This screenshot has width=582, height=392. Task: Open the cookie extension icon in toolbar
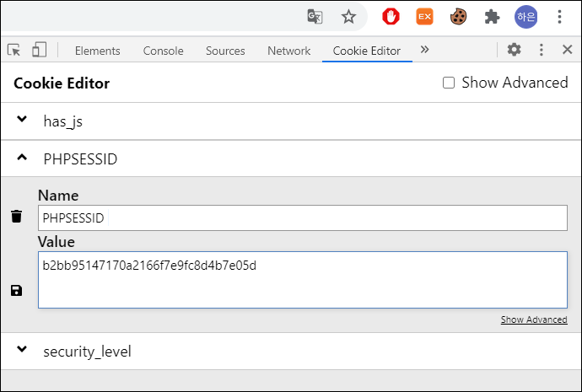click(458, 17)
